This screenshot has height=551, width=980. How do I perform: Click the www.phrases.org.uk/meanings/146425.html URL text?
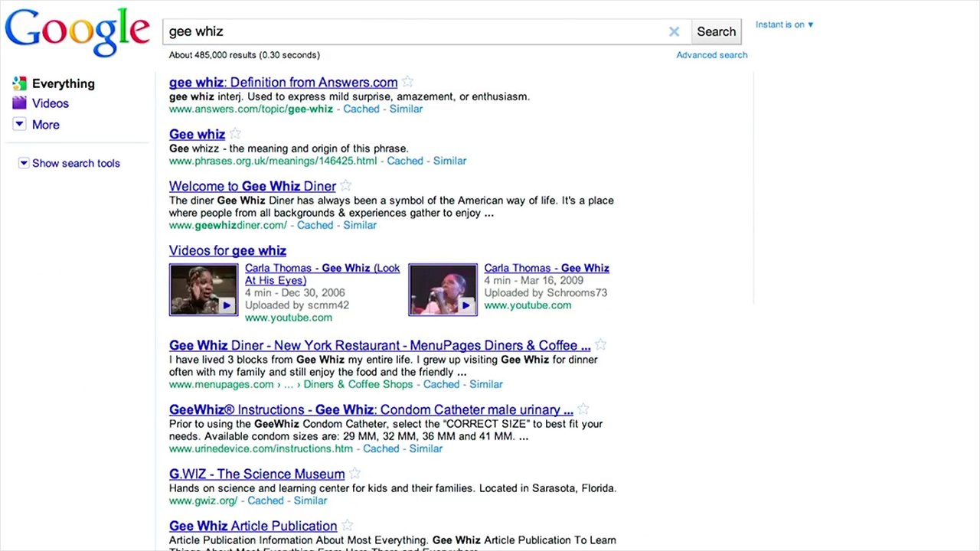point(273,161)
